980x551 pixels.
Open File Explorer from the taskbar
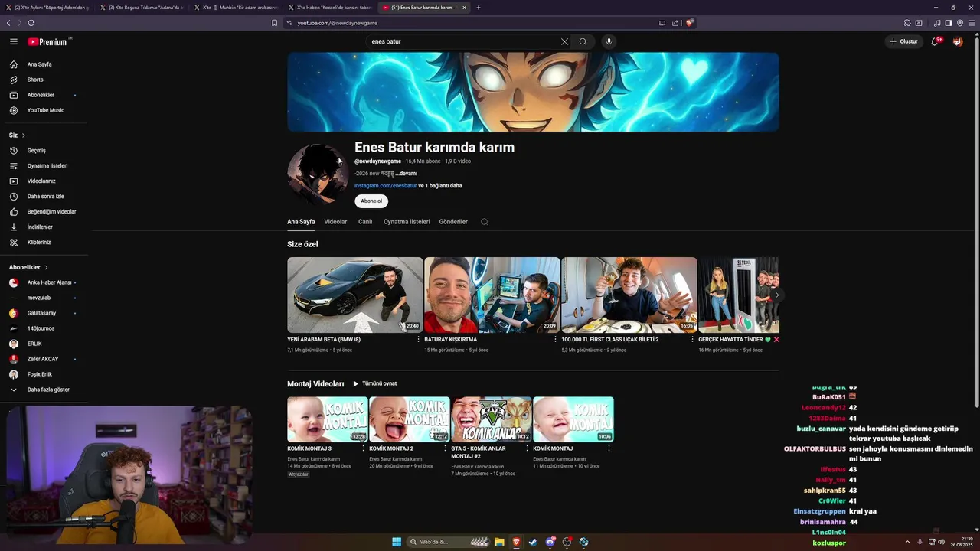click(499, 542)
